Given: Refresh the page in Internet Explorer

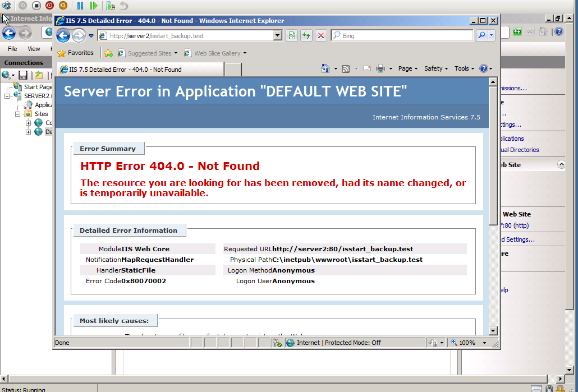Looking at the screenshot, I should pos(306,36).
